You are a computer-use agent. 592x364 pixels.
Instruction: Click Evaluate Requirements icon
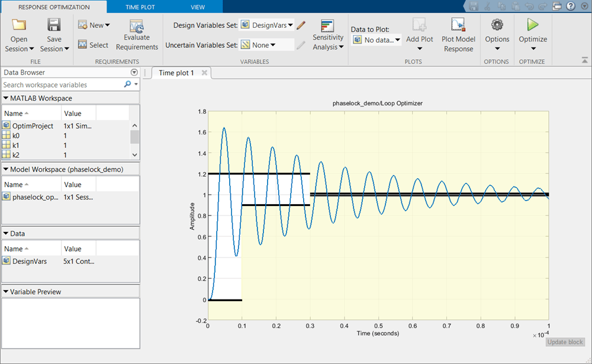(x=137, y=25)
